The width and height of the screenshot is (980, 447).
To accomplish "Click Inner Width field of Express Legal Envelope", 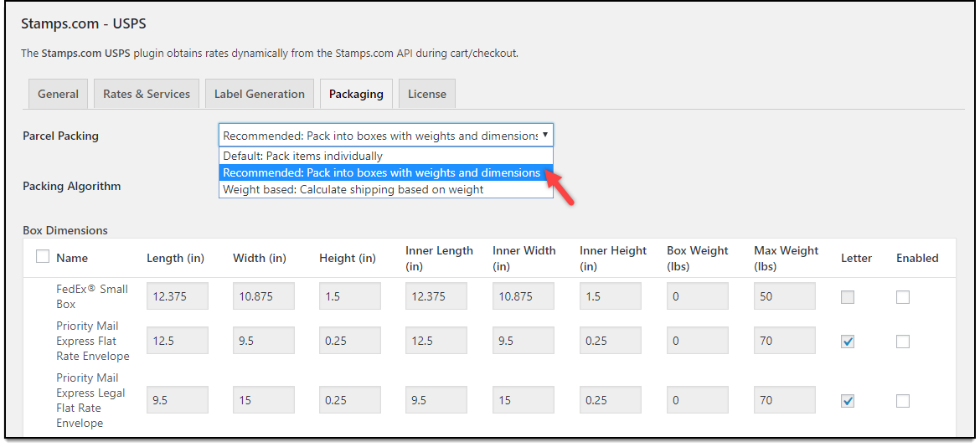I will tap(524, 400).
